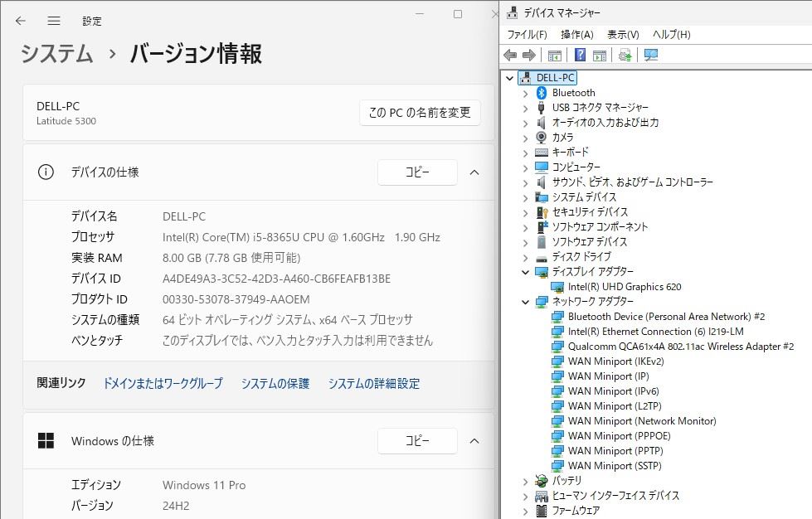Select WAN Miniport (PPPOE) entry
812x519 pixels.
click(x=620, y=436)
